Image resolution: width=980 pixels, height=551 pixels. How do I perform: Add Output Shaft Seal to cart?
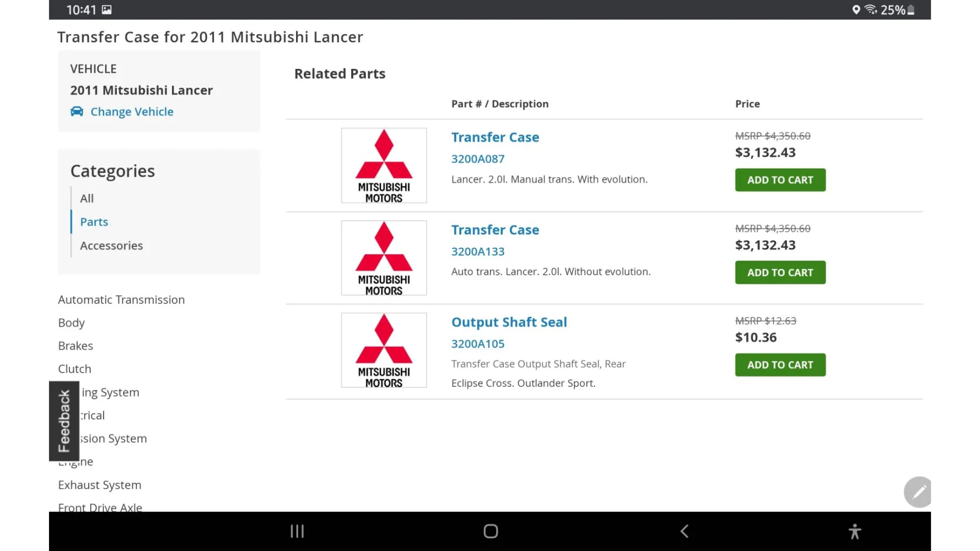(780, 365)
